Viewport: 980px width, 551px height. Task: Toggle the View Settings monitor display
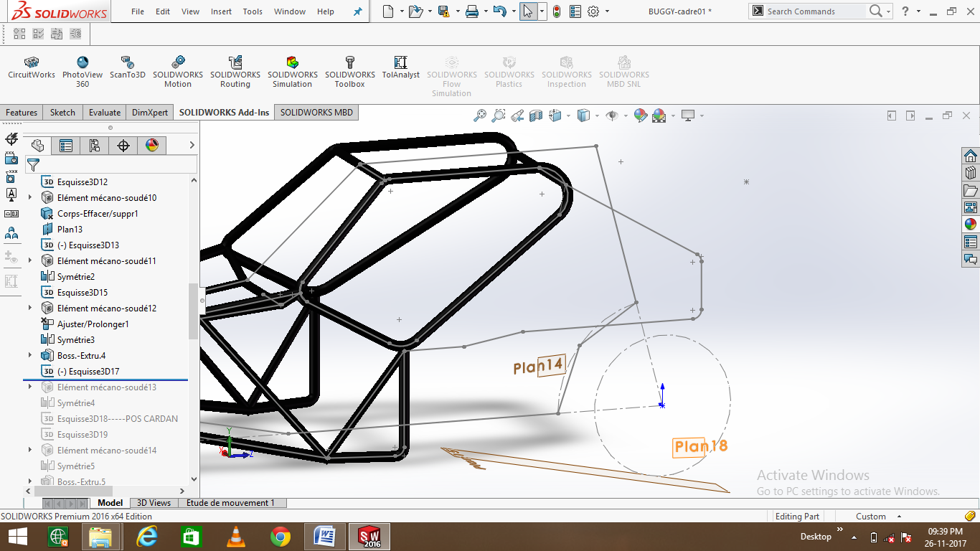[689, 116]
